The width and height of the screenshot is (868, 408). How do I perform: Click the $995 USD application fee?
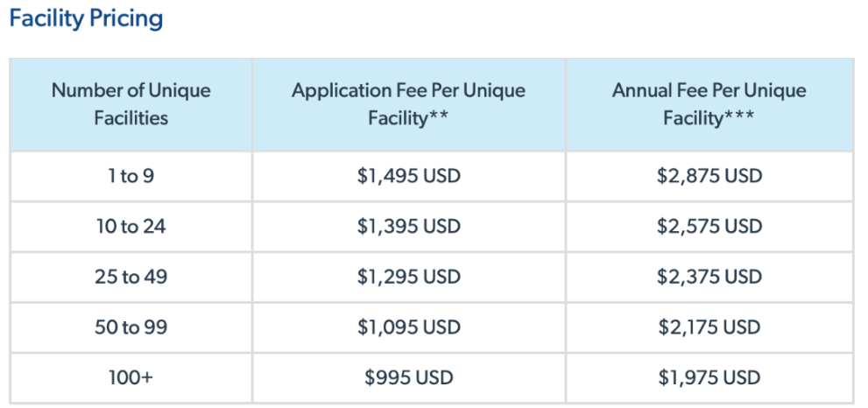[408, 378]
